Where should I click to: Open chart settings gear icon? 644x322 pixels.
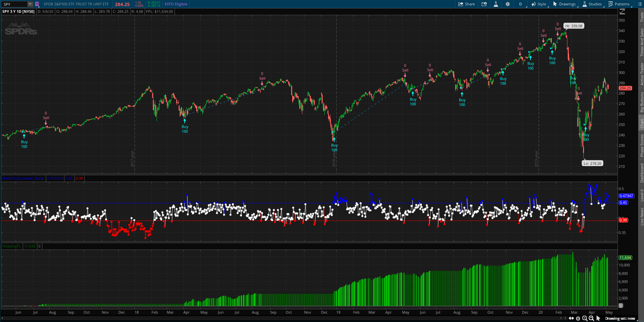[507, 4]
